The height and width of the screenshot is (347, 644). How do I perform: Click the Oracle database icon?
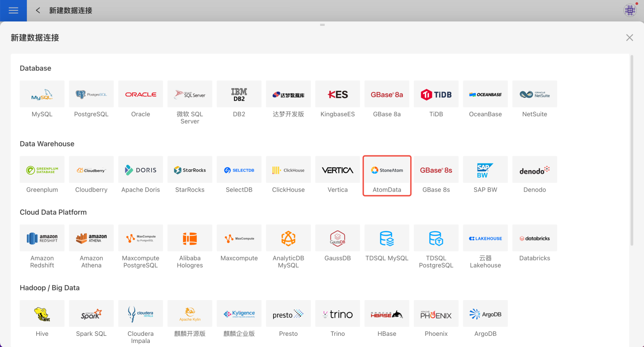[140, 94]
